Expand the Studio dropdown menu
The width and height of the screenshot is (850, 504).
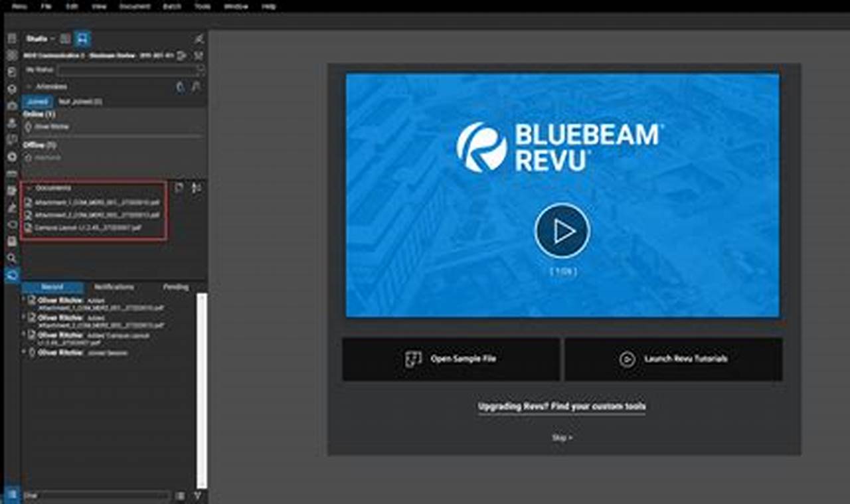click(52, 39)
